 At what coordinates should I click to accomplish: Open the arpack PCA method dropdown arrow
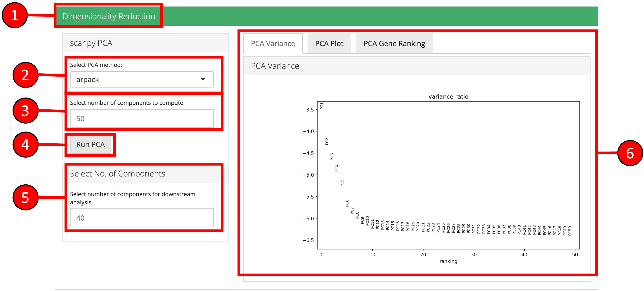click(203, 79)
